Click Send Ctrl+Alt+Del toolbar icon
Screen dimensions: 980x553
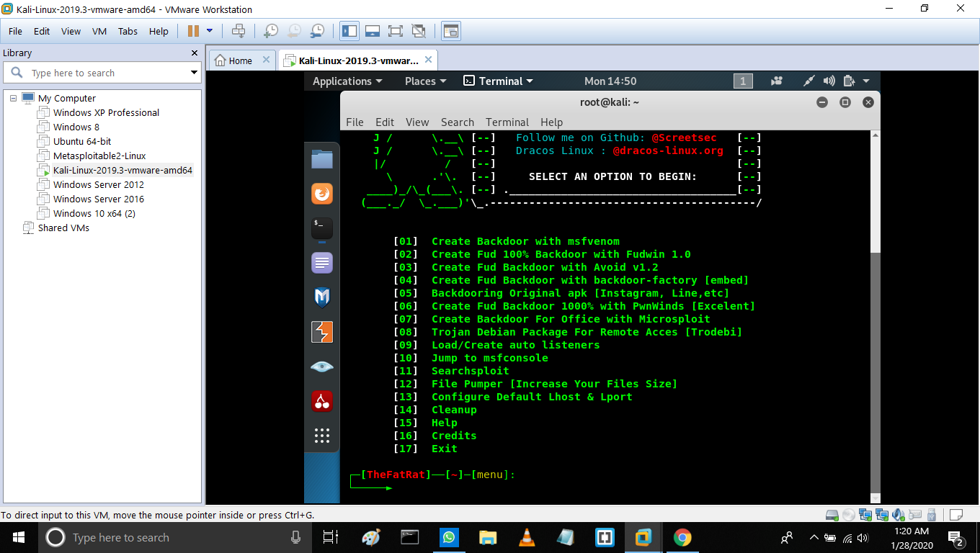point(239,31)
